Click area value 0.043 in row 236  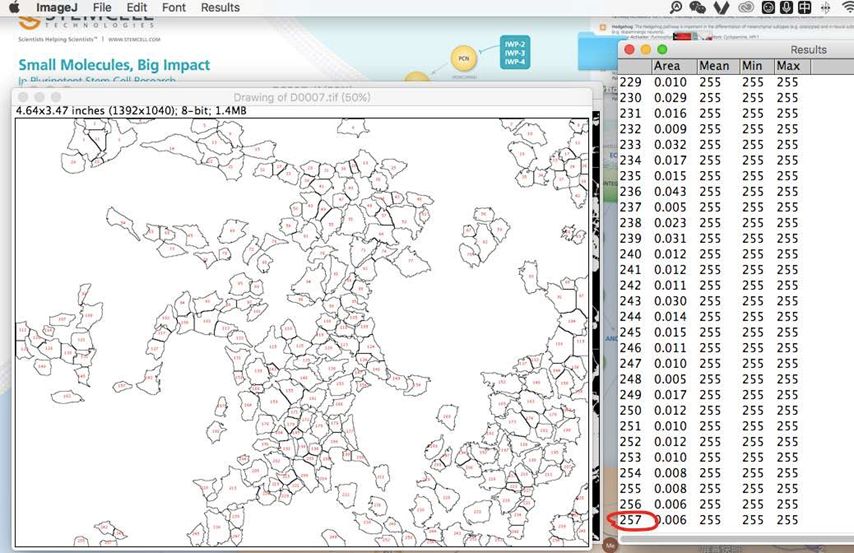click(x=670, y=192)
